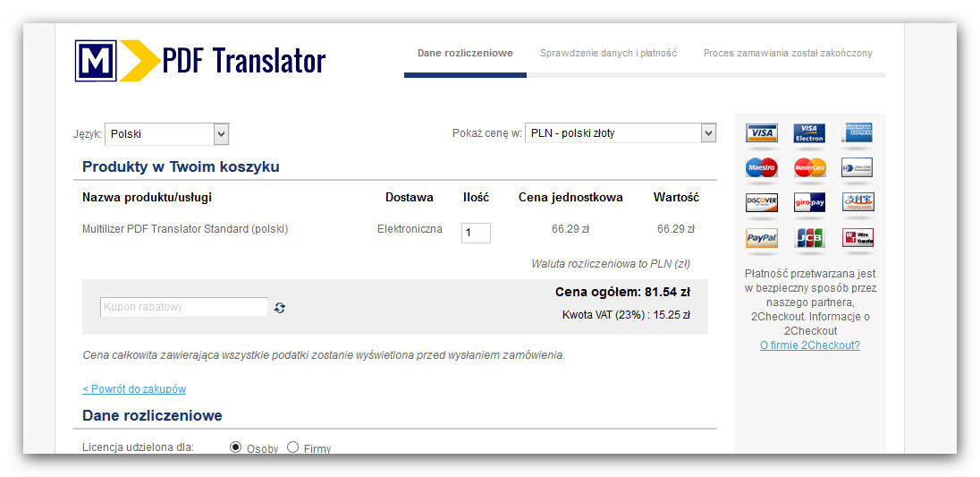Open the currency dropdown showing PLN

tap(621, 133)
